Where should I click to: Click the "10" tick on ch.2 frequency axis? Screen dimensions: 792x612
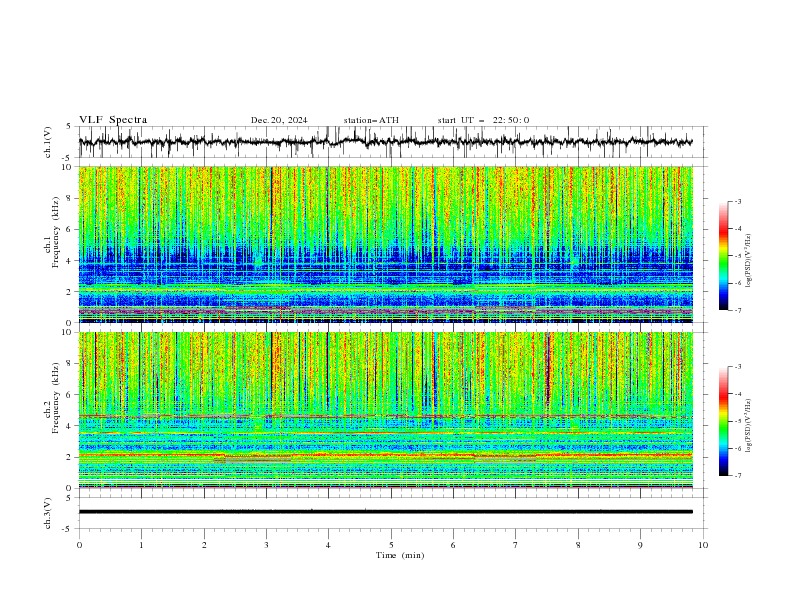(x=68, y=332)
